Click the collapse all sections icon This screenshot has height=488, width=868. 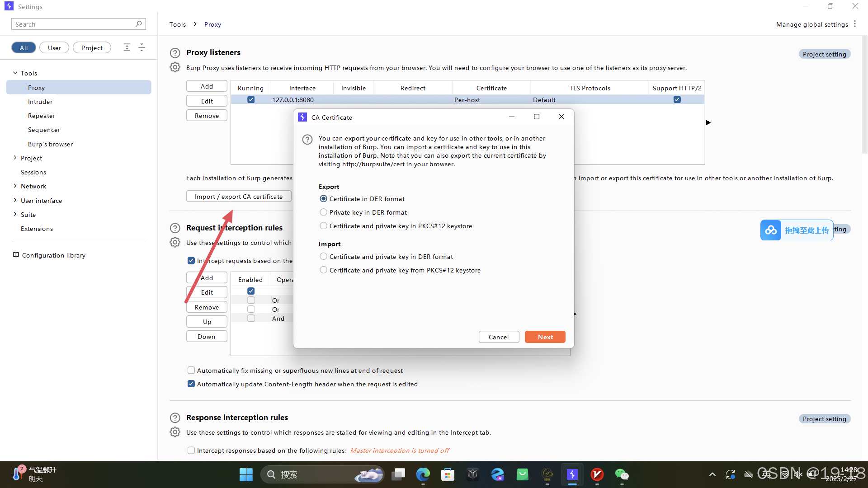click(x=142, y=47)
